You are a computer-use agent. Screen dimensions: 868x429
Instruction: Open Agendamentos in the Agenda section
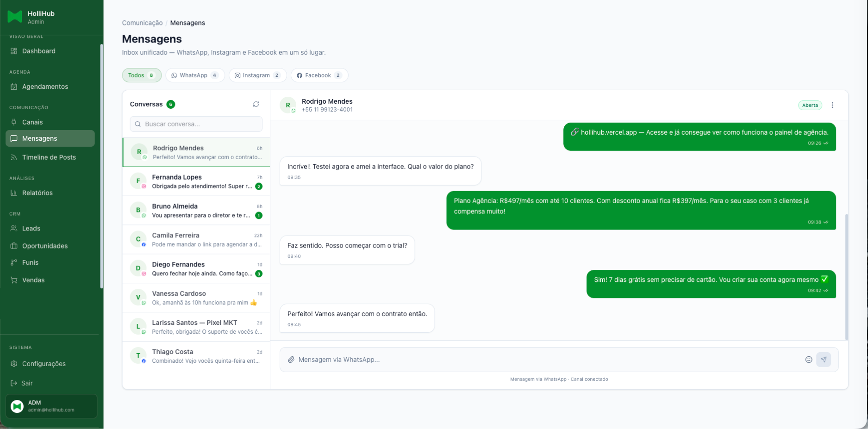coord(45,87)
